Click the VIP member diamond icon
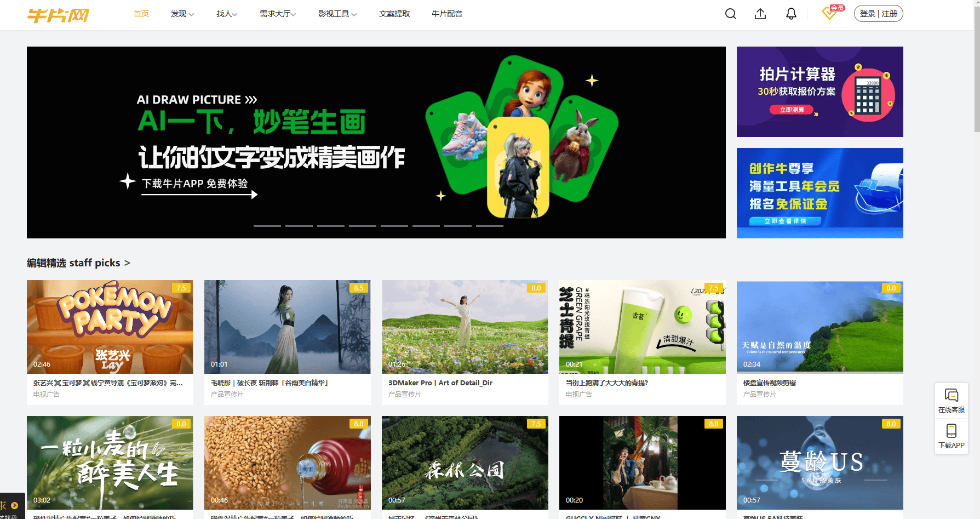 pos(829,14)
